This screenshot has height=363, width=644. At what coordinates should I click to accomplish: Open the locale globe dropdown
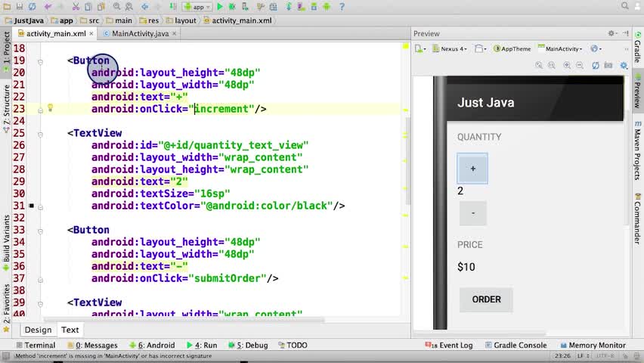596,48
